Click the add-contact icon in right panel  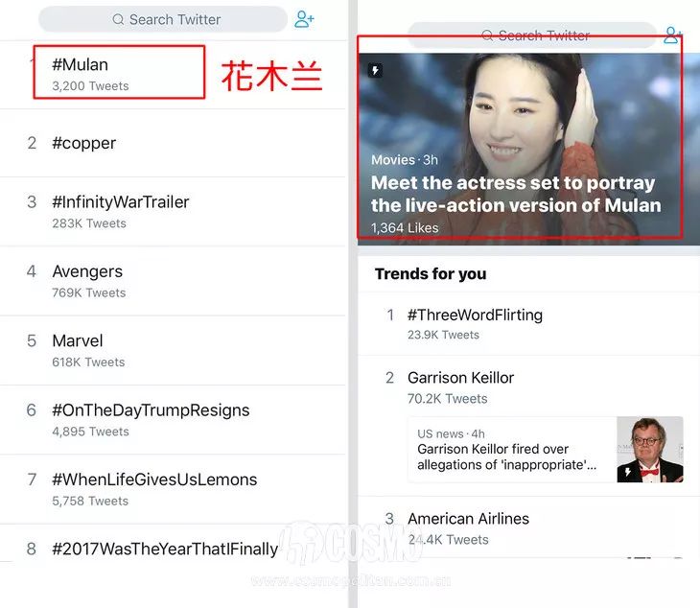(x=672, y=35)
